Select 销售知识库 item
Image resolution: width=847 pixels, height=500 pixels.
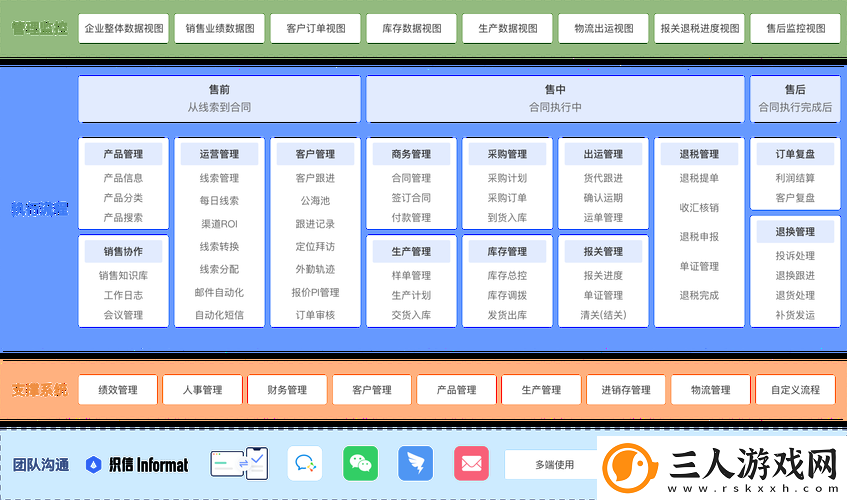123,275
